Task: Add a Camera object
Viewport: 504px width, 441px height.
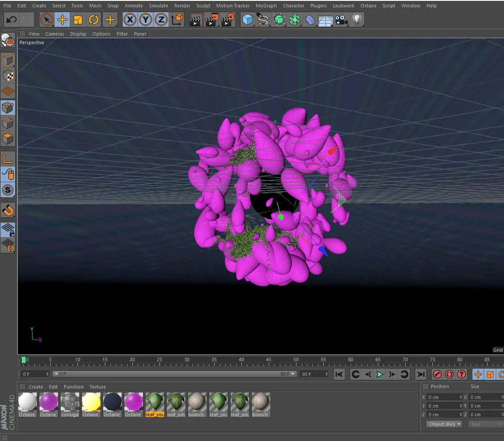Action: point(341,20)
